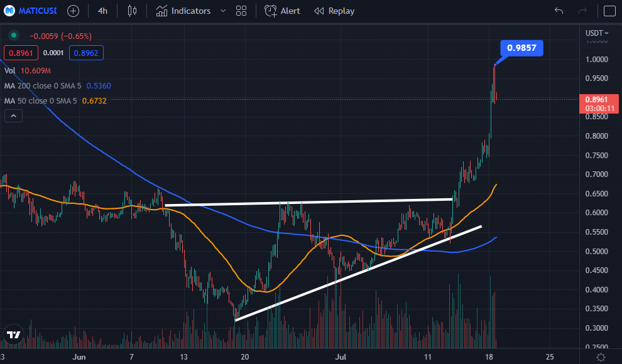
Task: Open chart settings gear icon
Action: click(601, 357)
